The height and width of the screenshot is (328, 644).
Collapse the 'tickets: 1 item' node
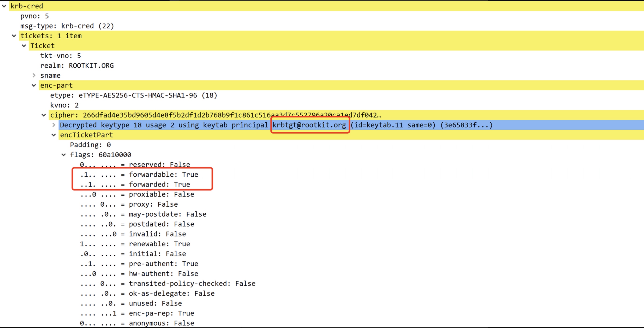tap(14, 36)
